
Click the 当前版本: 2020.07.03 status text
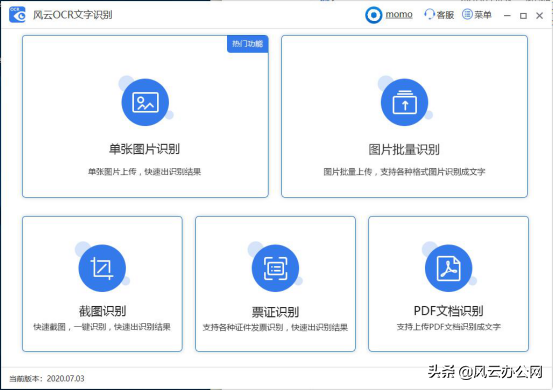[x=47, y=379]
